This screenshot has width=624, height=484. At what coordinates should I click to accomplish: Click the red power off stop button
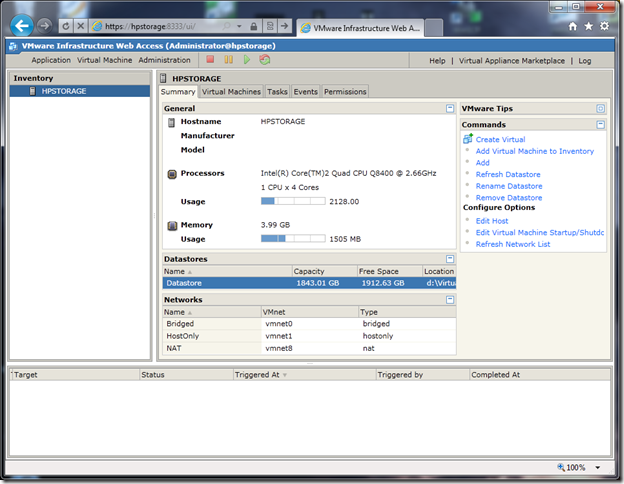[210, 60]
